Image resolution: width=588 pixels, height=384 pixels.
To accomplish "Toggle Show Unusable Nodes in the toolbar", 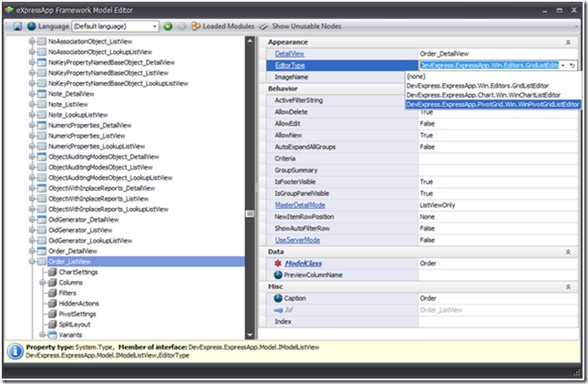I will (x=300, y=26).
